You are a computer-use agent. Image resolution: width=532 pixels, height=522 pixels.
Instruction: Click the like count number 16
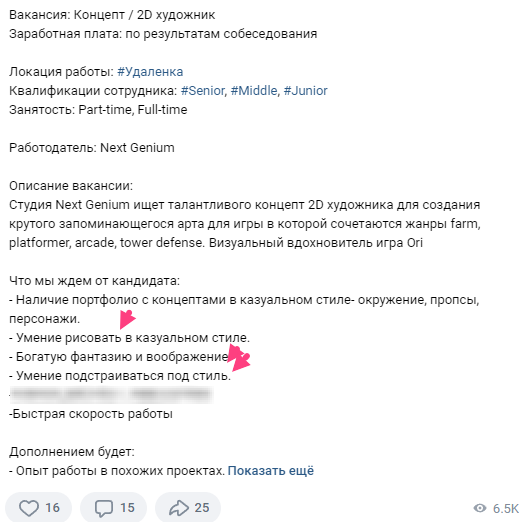[x=53, y=508]
